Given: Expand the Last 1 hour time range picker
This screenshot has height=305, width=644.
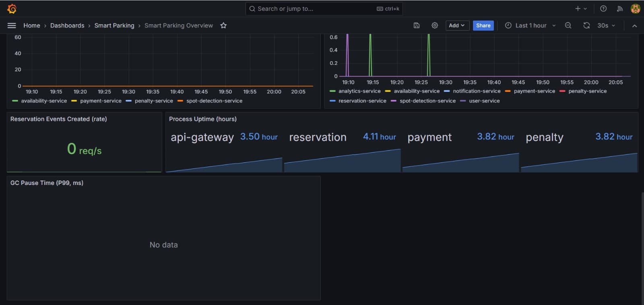Looking at the screenshot, I should pyautogui.click(x=530, y=25).
